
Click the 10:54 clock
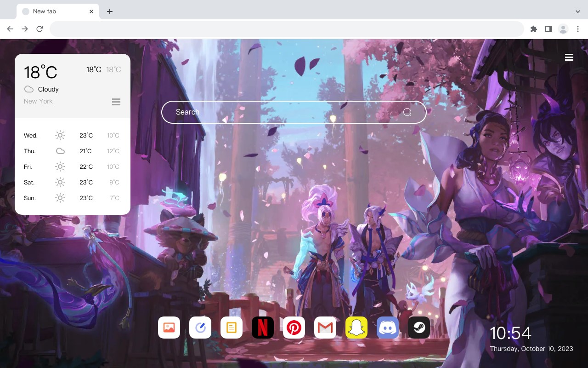(510, 333)
